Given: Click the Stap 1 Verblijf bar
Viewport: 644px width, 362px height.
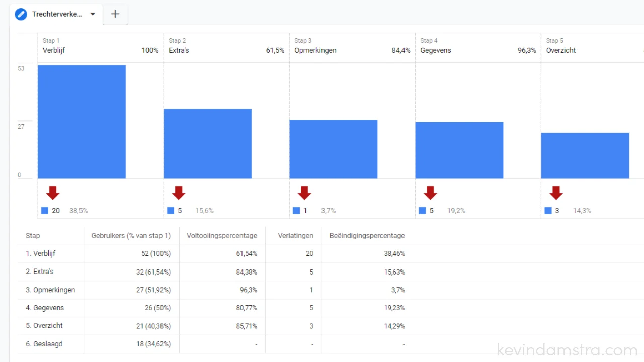Looking at the screenshot, I should click(82, 122).
